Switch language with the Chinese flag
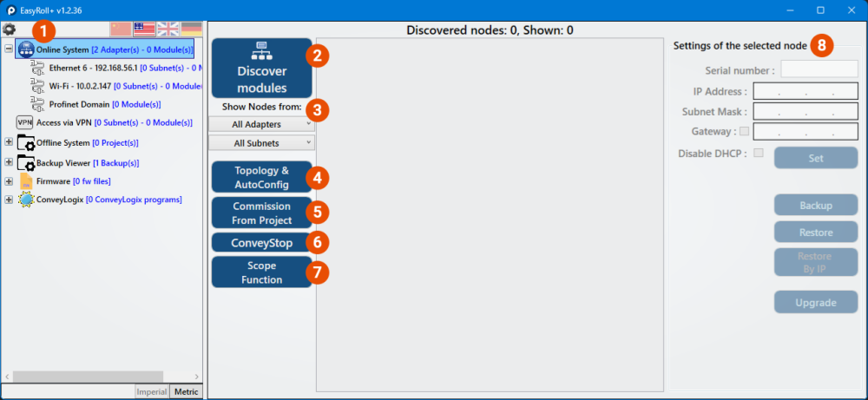 tap(120, 29)
